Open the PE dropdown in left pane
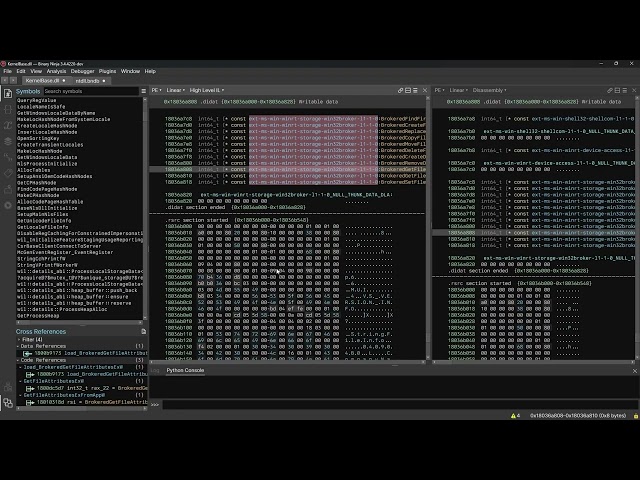The height and width of the screenshot is (480, 640). [156, 90]
